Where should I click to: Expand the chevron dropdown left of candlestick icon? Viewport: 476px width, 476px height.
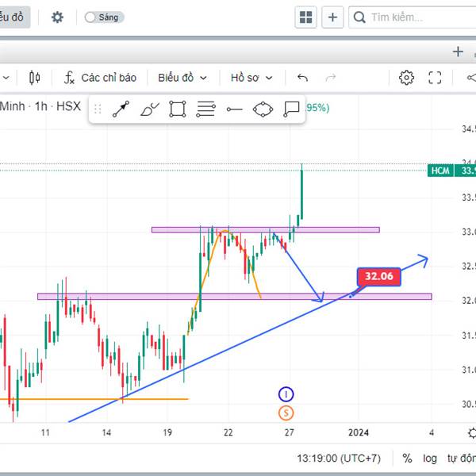coord(6,78)
